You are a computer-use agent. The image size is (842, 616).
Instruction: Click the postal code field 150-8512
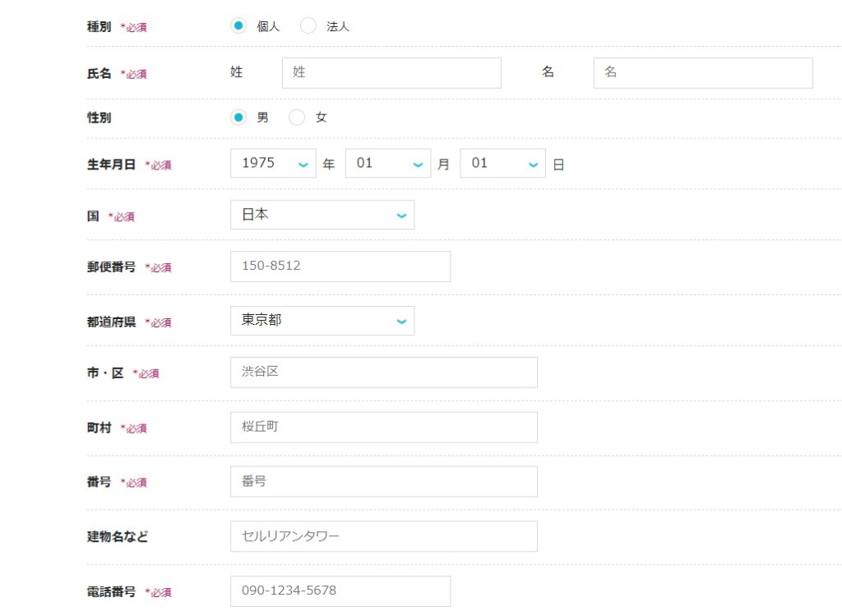[340, 266]
